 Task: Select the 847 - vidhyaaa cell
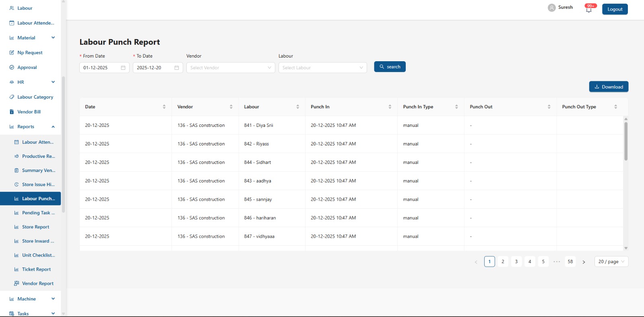(272, 236)
